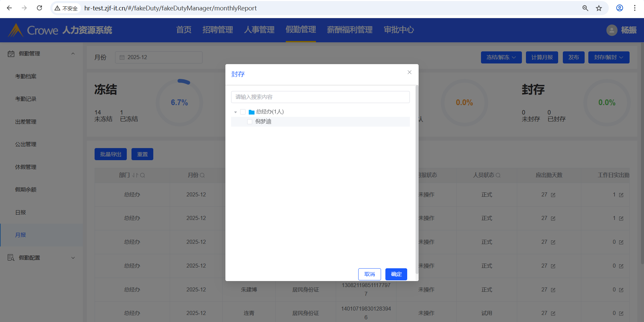
Task: Tick the 总经办(1人) department checkbox
Action: pos(243,112)
